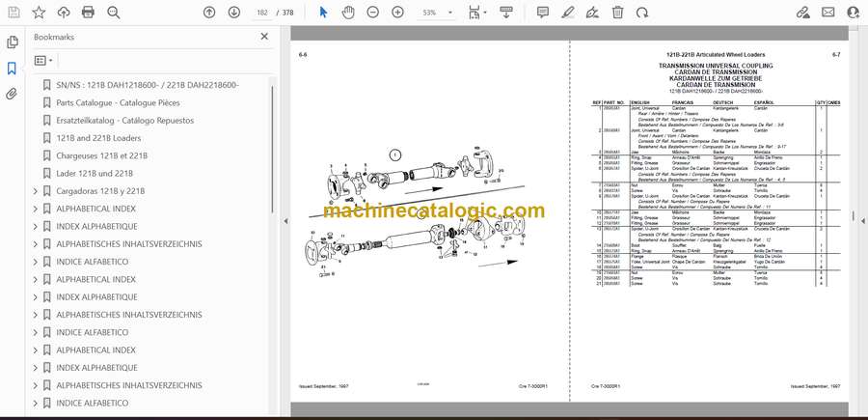The width and height of the screenshot is (868, 420).
Task: Click the share link icon
Action: click(x=803, y=13)
